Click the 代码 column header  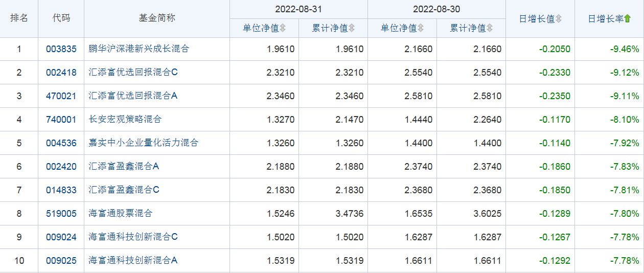coord(61,18)
